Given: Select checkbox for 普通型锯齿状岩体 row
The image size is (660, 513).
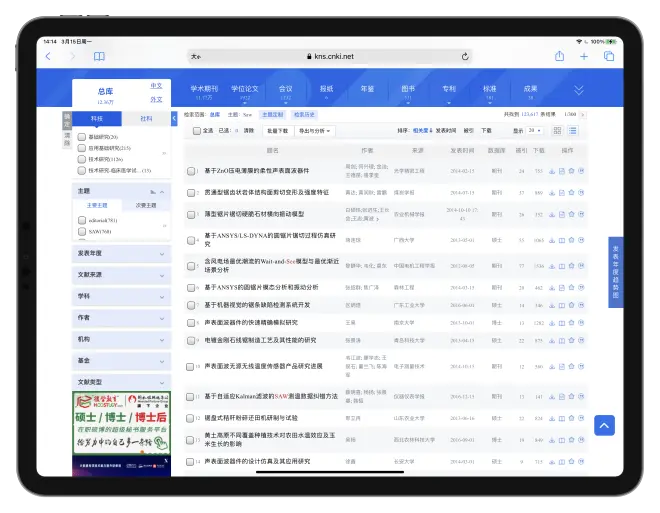Looking at the screenshot, I should pyautogui.click(x=191, y=193).
